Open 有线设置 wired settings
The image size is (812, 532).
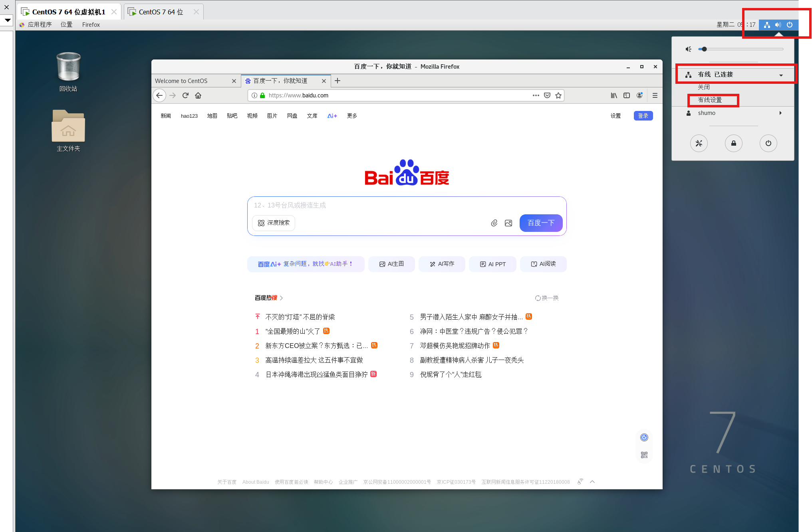[710, 100]
